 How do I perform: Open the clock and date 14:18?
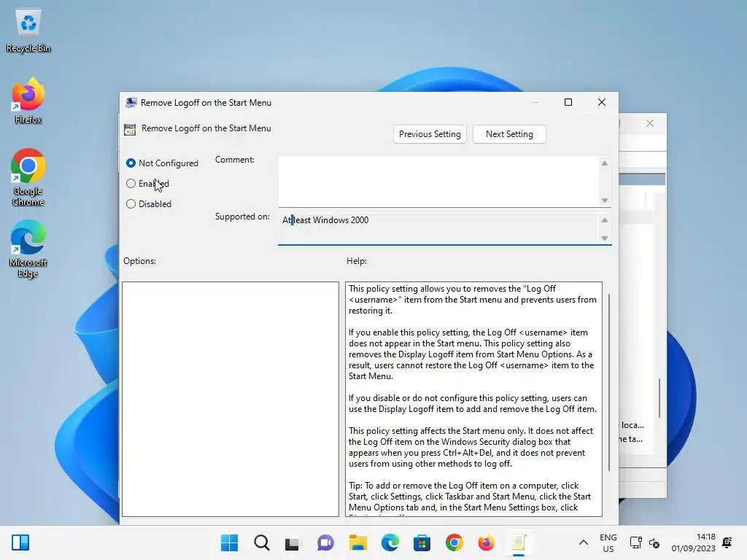coord(693,542)
